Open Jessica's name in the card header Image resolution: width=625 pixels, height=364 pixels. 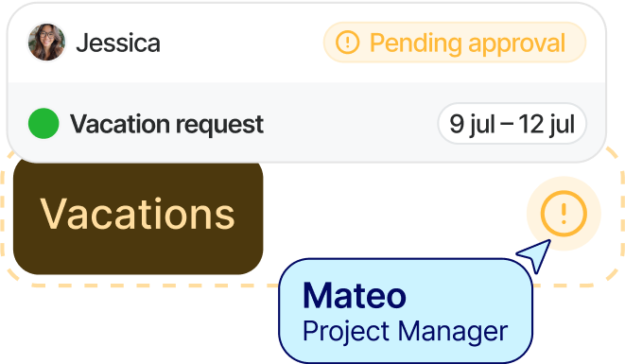click(118, 43)
